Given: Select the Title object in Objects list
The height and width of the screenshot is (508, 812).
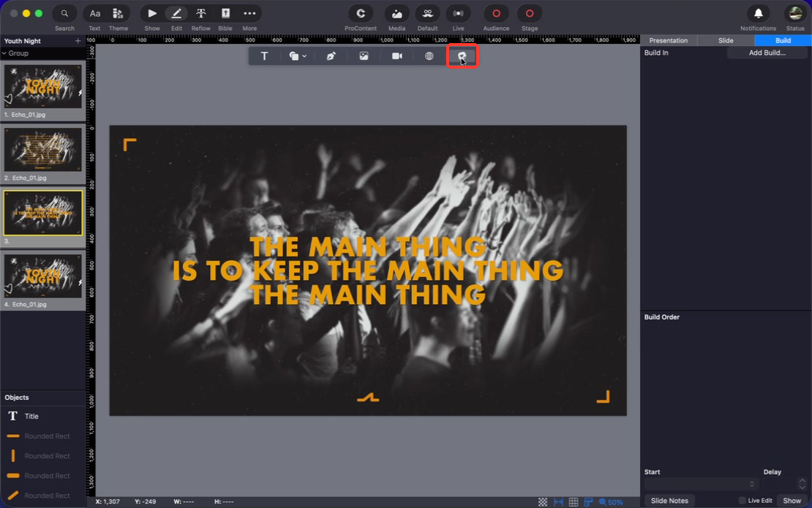Looking at the screenshot, I should 43,416.
